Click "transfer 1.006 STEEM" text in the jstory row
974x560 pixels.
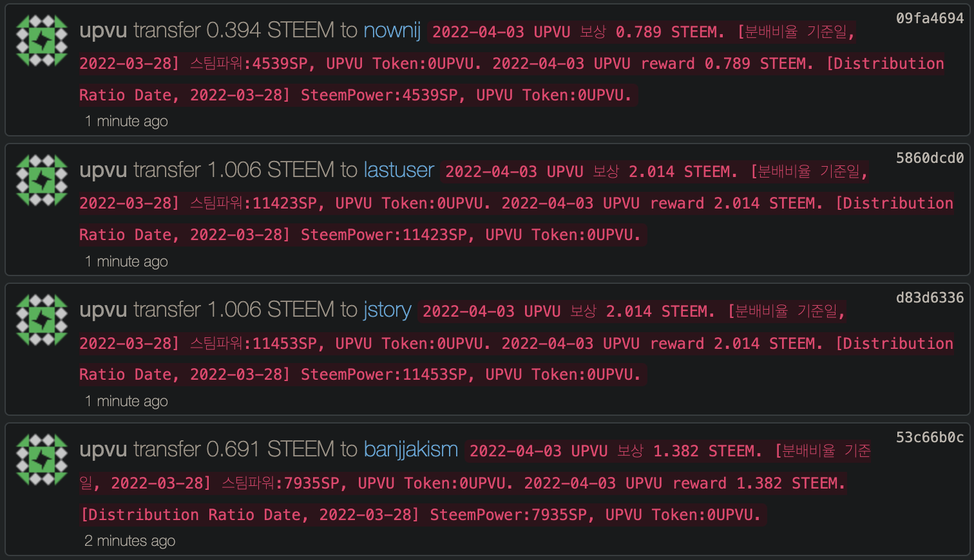coord(234,310)
